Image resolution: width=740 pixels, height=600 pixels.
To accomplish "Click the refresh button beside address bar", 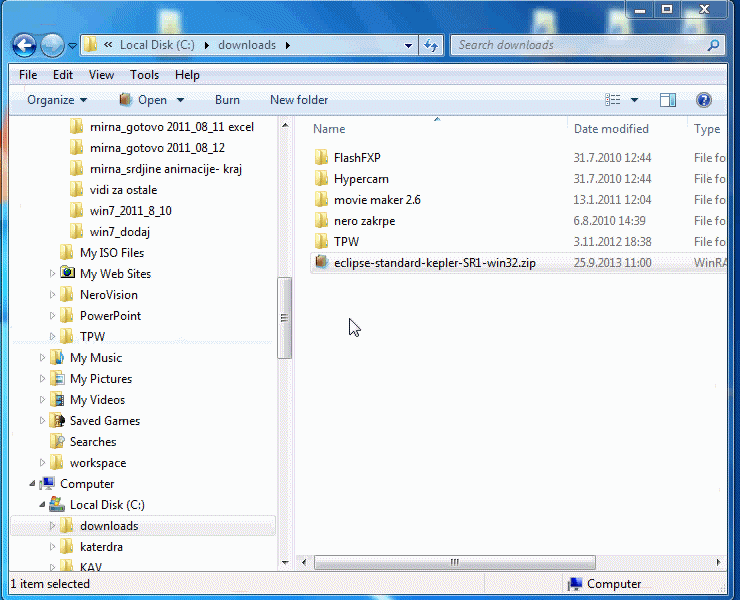I will pyautogui.click(x=431, y=45).
